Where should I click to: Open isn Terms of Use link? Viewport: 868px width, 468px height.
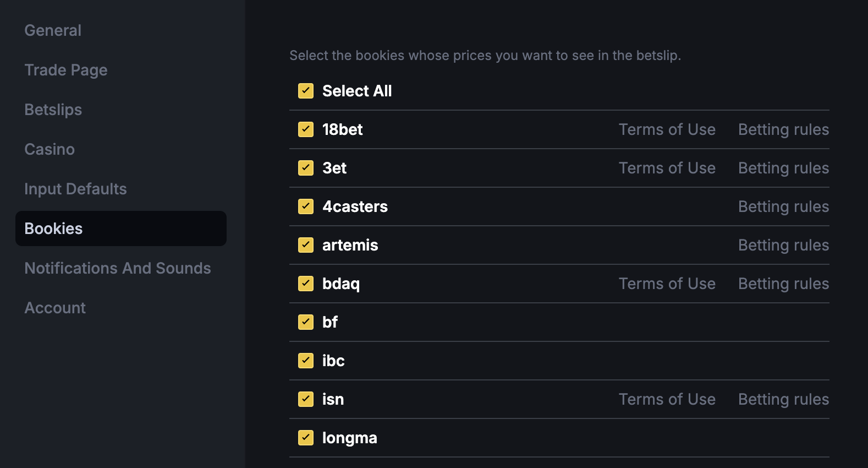click(x=667, y=399)
